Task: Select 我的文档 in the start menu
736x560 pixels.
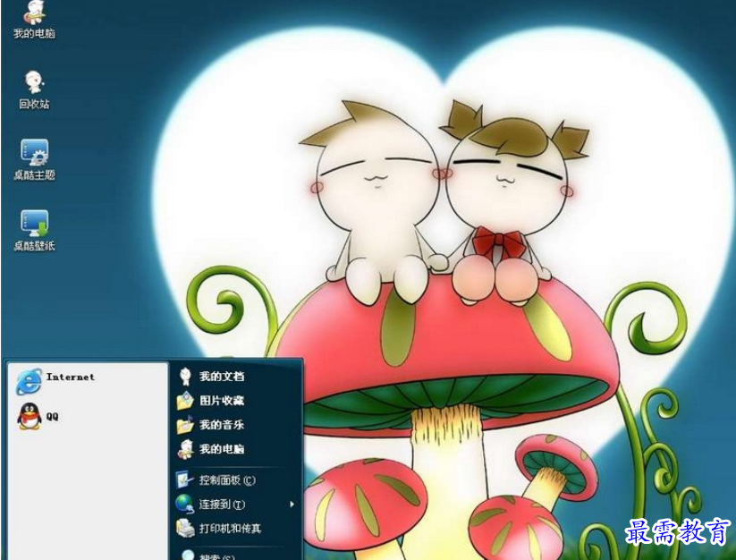Action: click(x=222, y=376)
